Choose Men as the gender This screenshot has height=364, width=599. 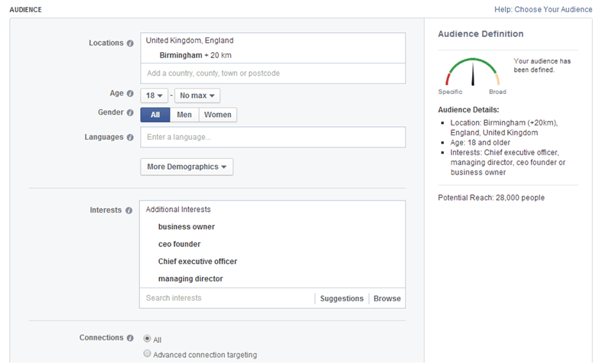click(x=184, y=115)
